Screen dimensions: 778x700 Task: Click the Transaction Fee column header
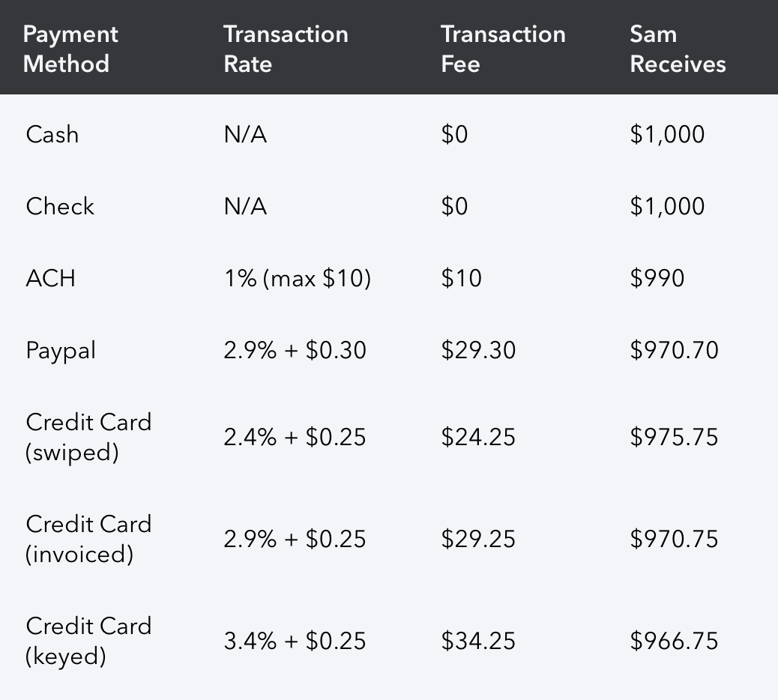(503, 49)
